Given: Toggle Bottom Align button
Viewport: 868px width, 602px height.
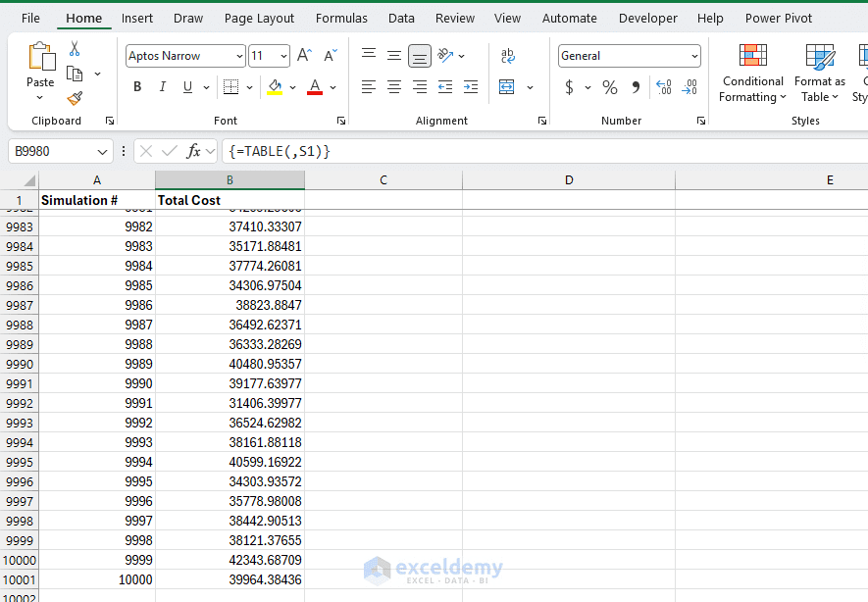Looking at the screenshot, I should pyautogui.click(x=420, y=56).
